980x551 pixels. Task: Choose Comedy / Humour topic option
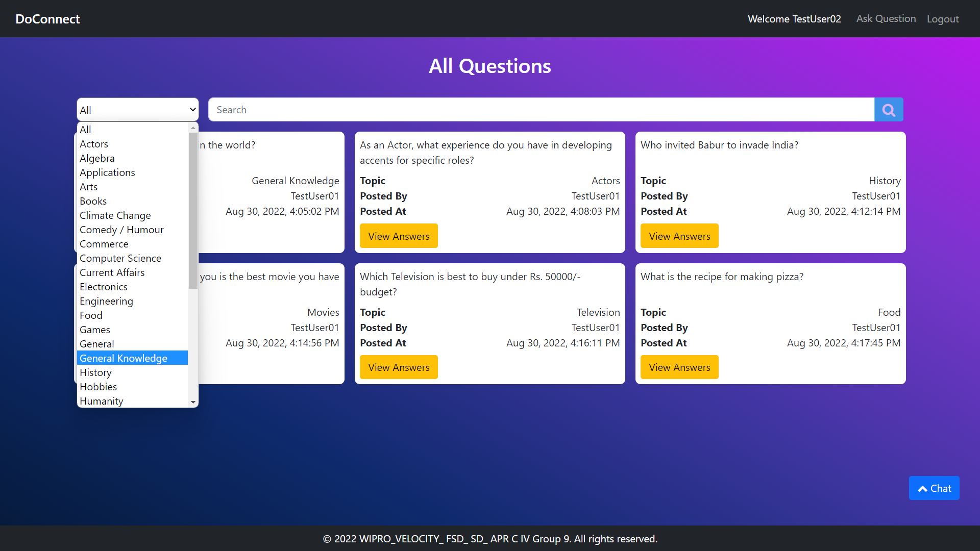121,230
